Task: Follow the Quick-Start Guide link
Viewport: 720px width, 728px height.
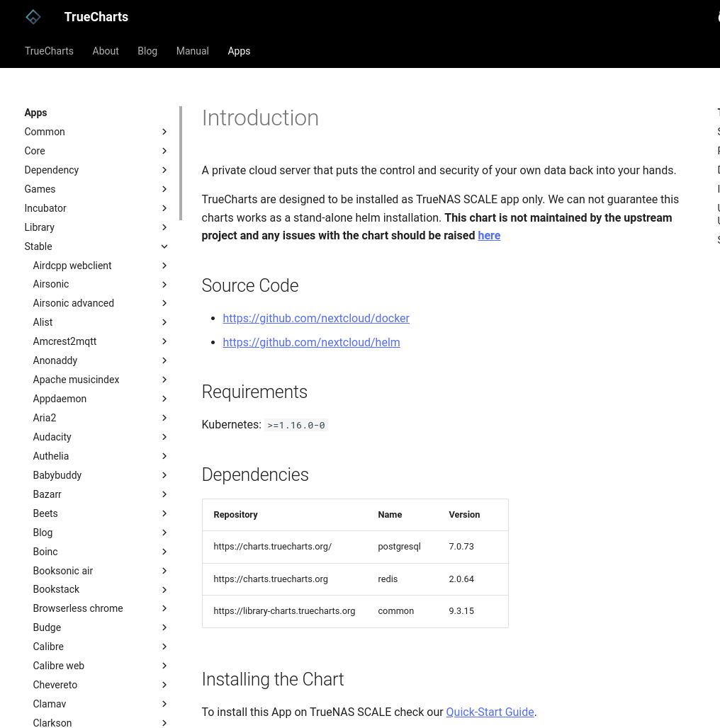Action: coord(490,712)
